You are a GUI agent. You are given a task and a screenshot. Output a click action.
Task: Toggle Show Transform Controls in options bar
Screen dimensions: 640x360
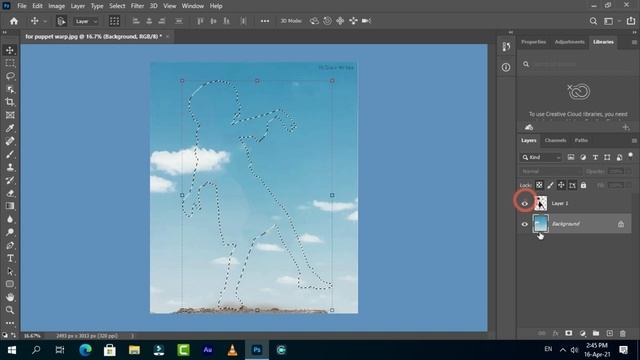pyautogui.click(x=114, y=21)
